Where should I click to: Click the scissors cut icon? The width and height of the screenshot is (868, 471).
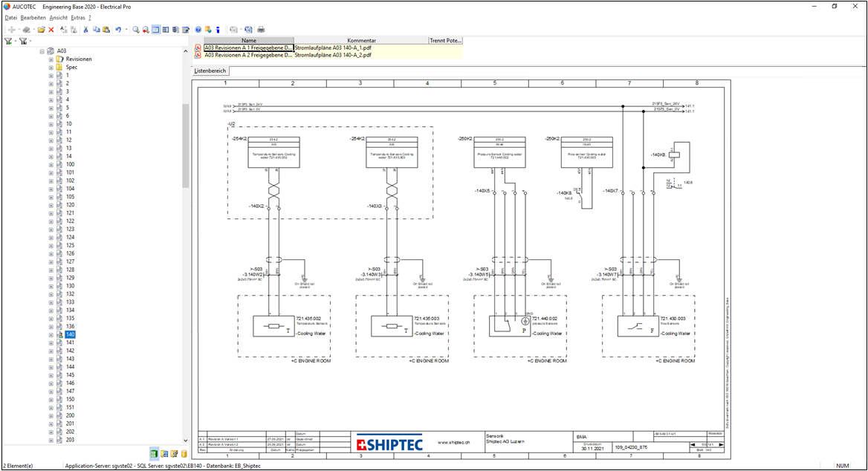pyautogui.click(x=85, y=29)
